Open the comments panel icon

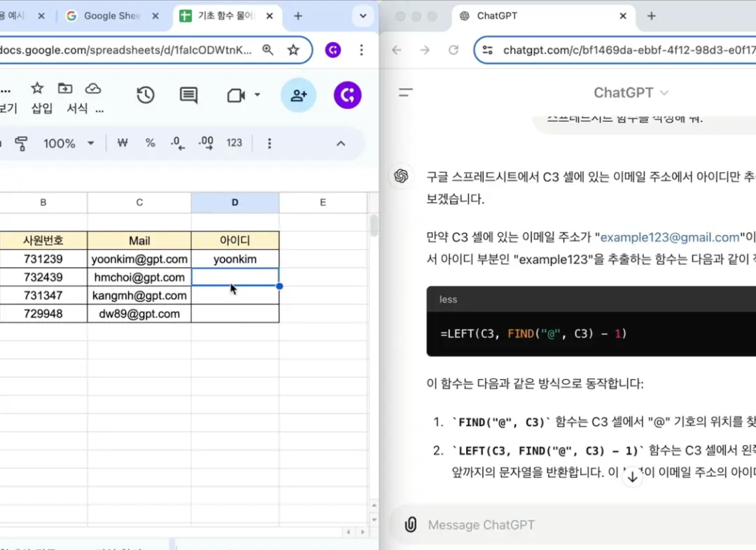[188, 95]
